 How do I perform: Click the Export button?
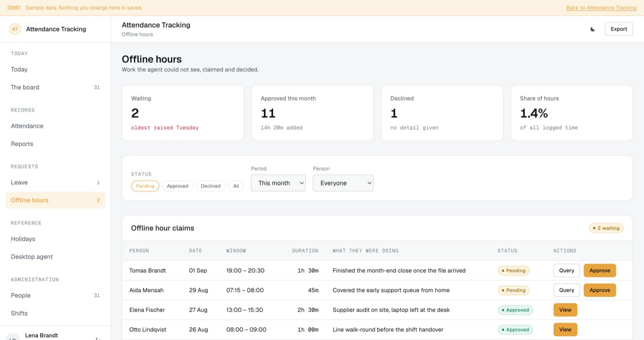tap(619, 29)
